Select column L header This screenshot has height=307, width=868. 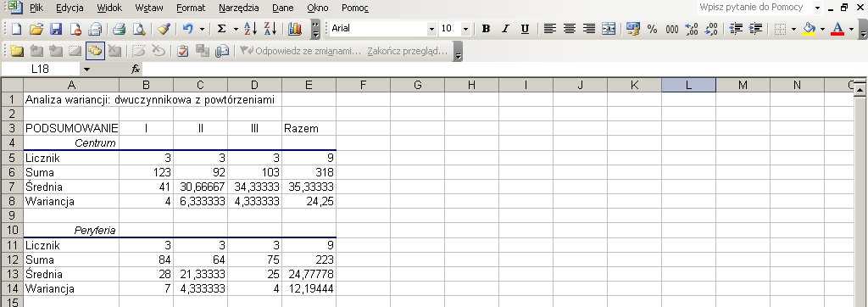(x=688, y=85)
